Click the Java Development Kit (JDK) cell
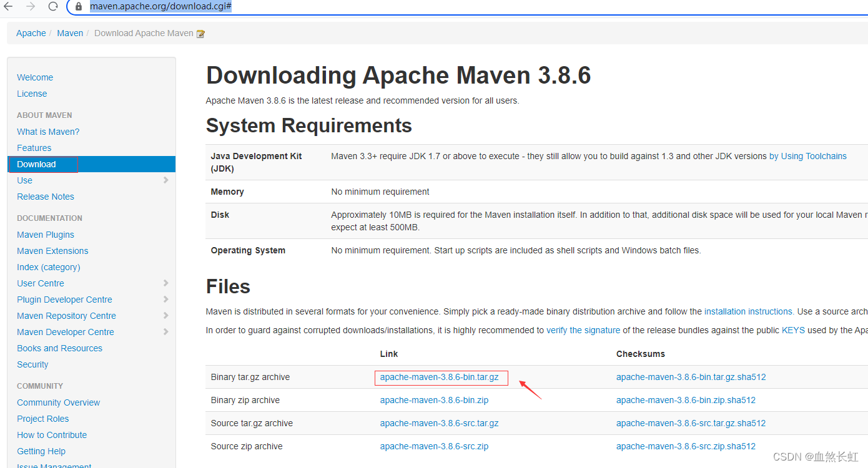 coord(256,162)
